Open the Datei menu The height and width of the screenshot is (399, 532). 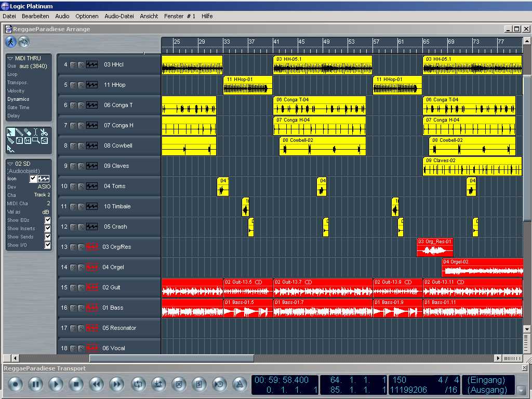tap(9, 16)
